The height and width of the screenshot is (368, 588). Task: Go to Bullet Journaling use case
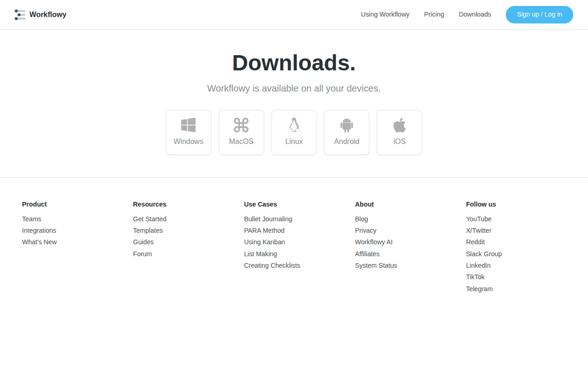(268, 219)
